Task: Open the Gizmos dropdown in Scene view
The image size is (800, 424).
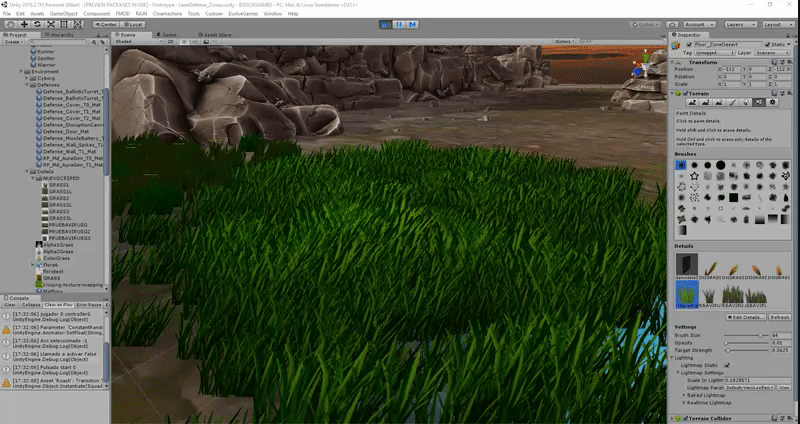Action: pyautogui.click(x=564, y=41)
